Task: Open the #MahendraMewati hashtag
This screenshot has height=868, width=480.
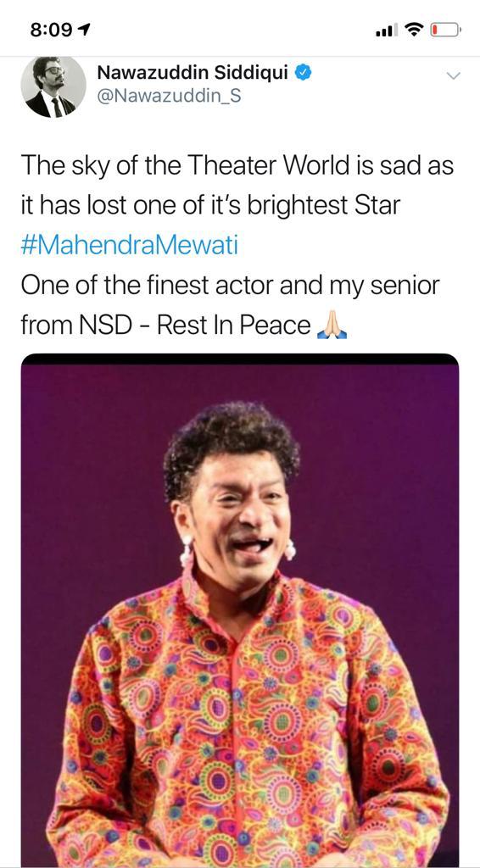Action: (x=130, y=246)
